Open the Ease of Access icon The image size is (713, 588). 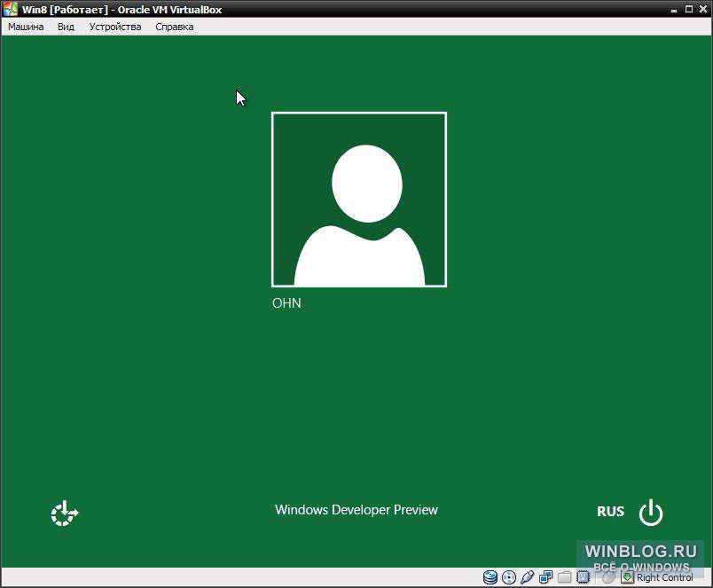coord(64,514)
